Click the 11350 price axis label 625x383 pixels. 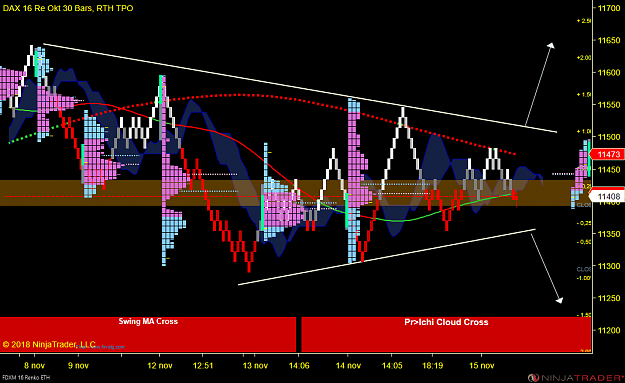tap(609, 234)
